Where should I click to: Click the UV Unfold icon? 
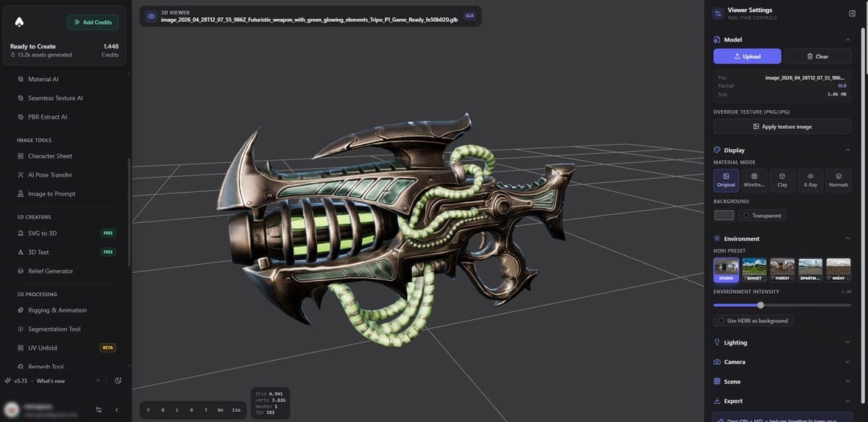click(20, 347)
